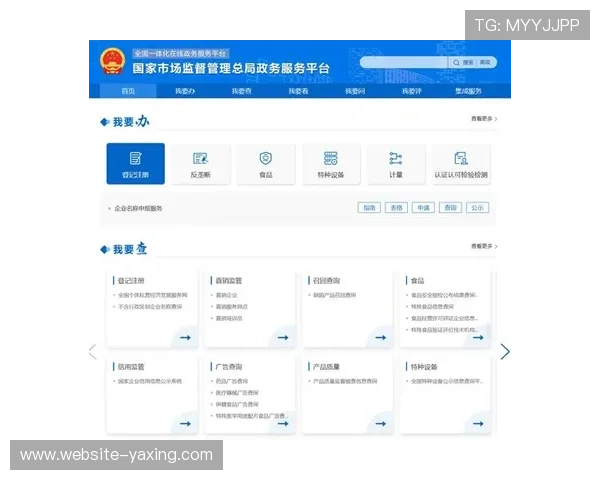Click the arrow in the 特种设备 query card
The width and height of the screenshot is (600, 480).
point(478,424)
